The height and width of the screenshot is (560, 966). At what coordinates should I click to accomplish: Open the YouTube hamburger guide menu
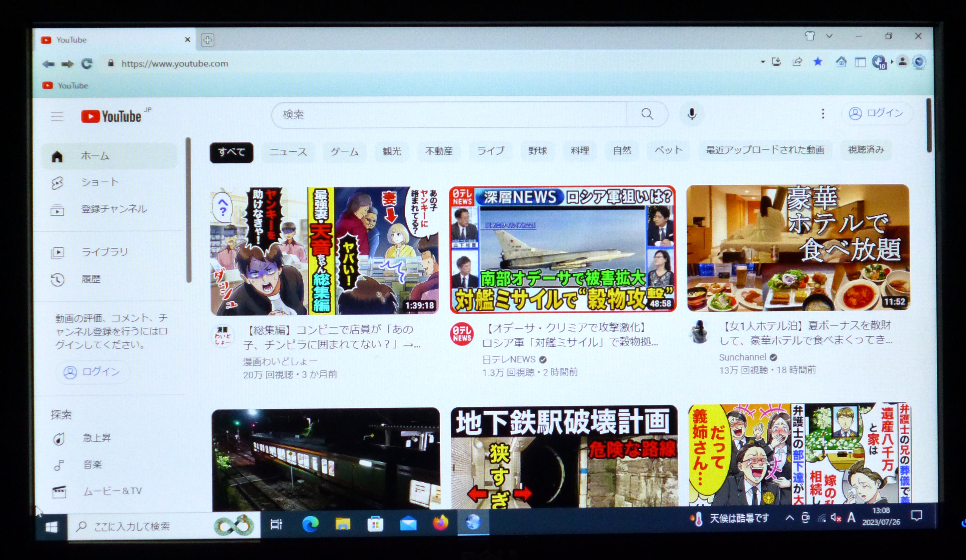(x=57, y=116)
